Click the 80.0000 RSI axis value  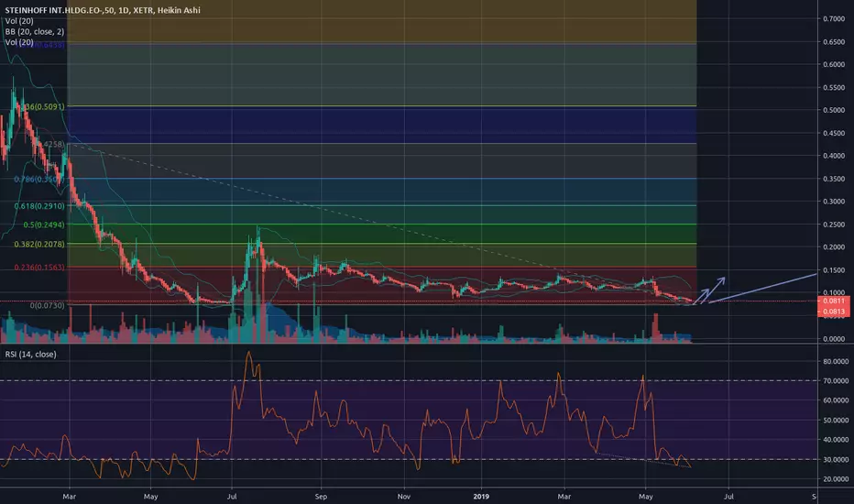coord(836,362)
